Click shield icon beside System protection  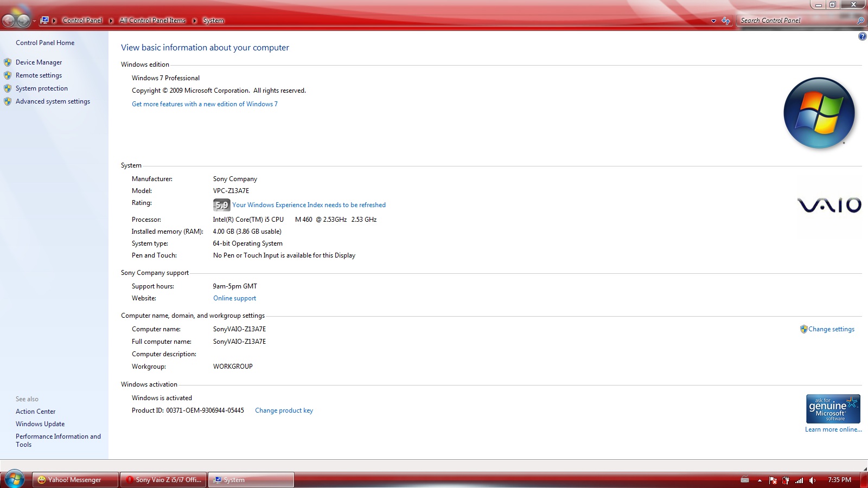(x=8, y=88)
